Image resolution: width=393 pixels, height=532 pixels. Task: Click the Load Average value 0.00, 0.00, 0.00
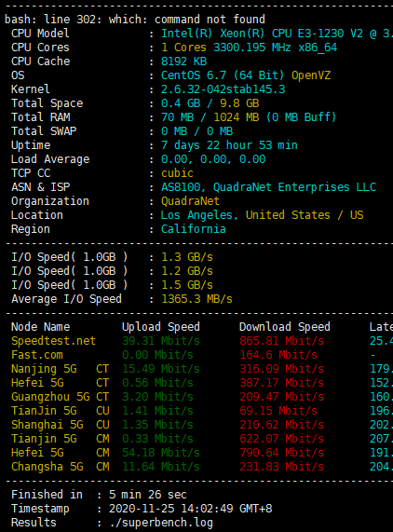[x=213, y=158]
